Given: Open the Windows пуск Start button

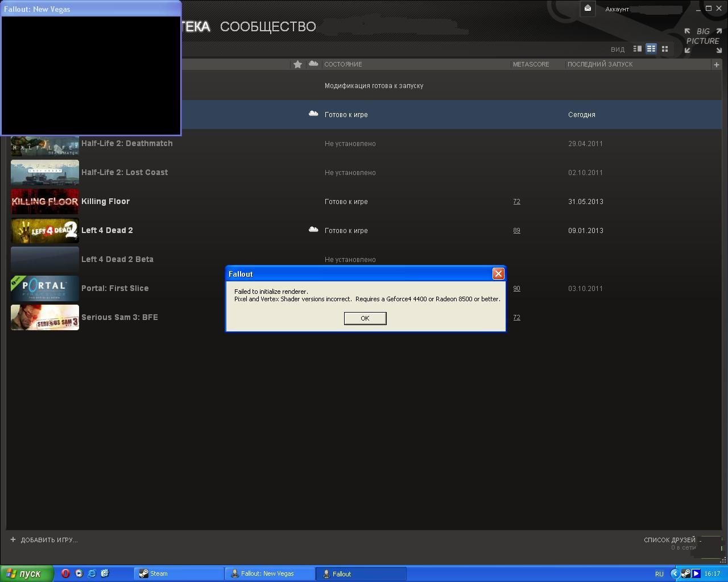Looking at the screenshot, I should pos(27,573).
